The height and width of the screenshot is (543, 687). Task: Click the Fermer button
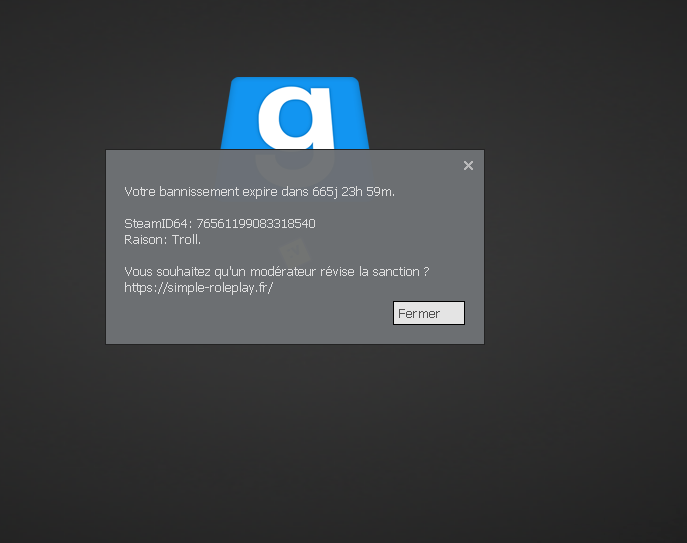[428, 313]
